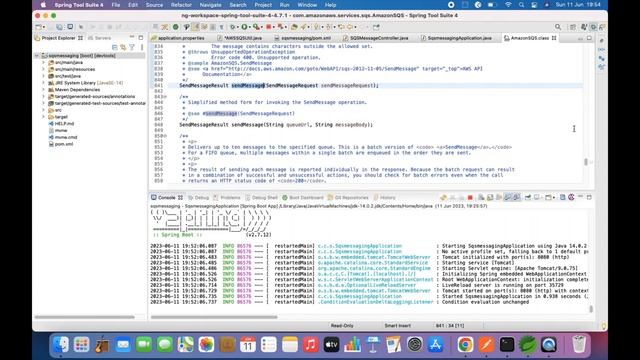Expand Maven Dependencies node
The image size is (640, 360).
pos(44,90)
